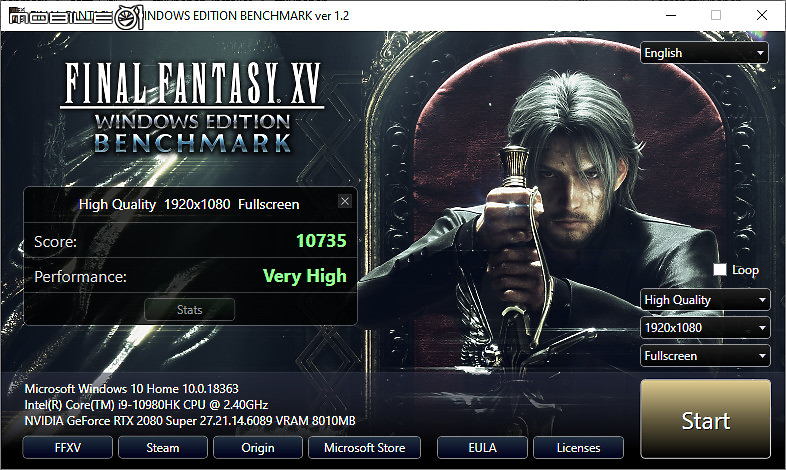Open the Stats button in results panel
The height and width of the screenshot is (470, 786).
point(189,310)
